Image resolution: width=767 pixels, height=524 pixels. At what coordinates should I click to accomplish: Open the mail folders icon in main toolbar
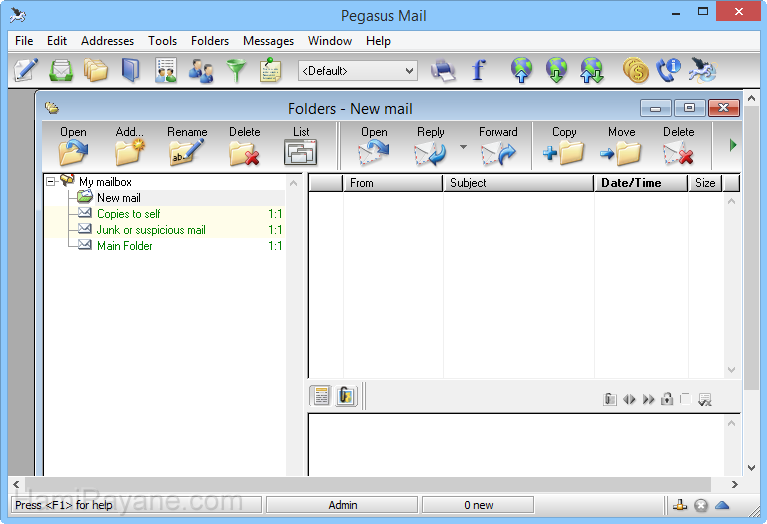(96, 70)
